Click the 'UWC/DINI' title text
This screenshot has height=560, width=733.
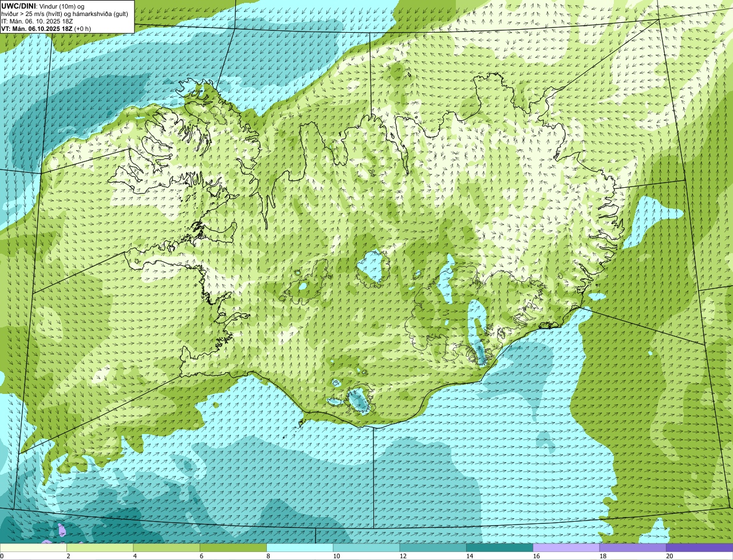point(18,6)
